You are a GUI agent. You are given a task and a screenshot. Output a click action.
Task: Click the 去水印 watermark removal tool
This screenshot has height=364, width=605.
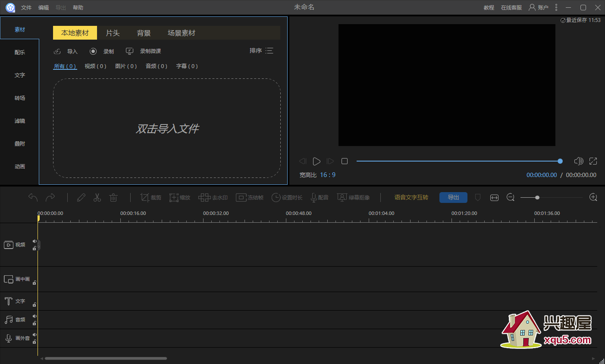[x=213, y=197]
